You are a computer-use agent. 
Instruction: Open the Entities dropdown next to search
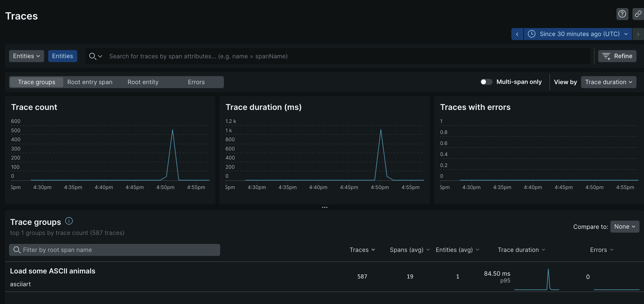[x=26, y=56]
